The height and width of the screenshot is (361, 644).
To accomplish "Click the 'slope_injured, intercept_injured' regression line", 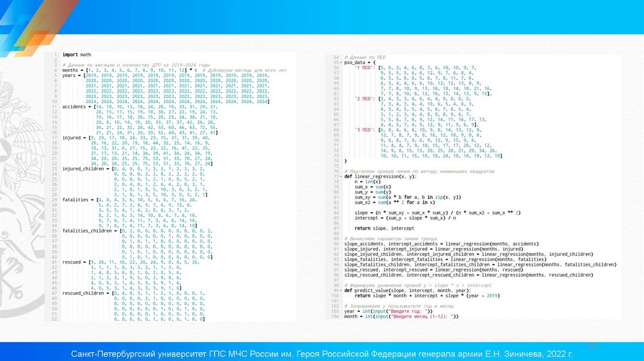I will tap(434, 249).
